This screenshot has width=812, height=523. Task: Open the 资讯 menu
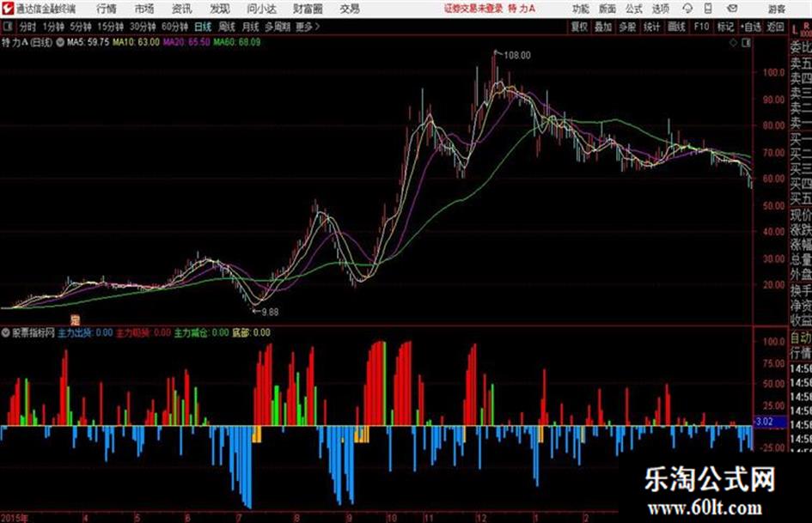coord(181,9)
